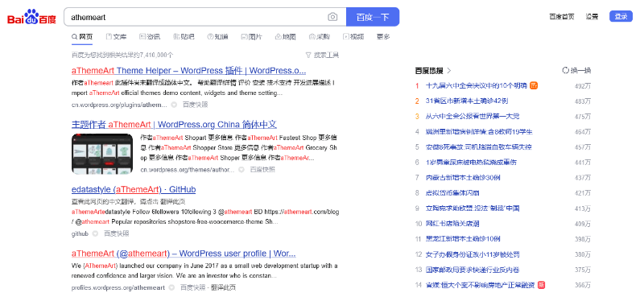
Task: Switch to the 图片 tab
Action: point(251,36)
